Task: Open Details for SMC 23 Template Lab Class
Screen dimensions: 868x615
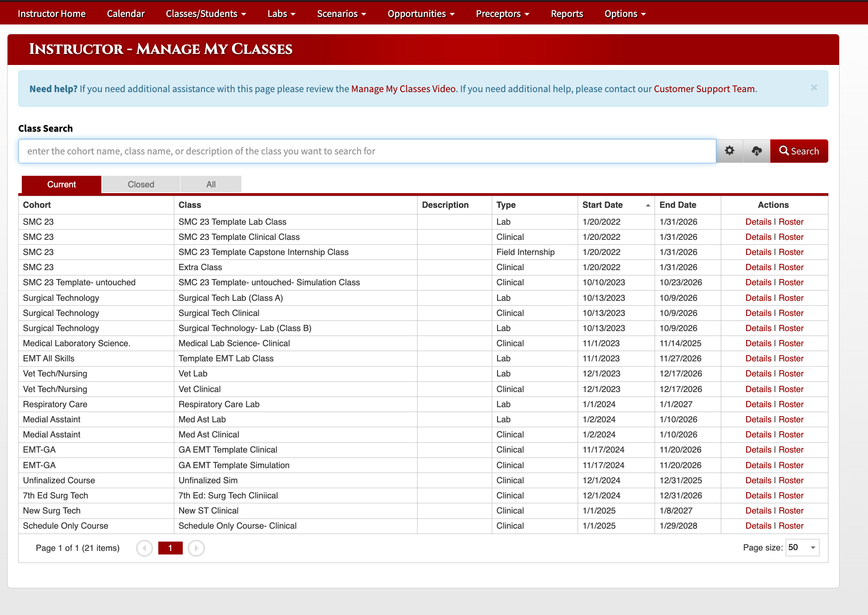Action: 758,222
